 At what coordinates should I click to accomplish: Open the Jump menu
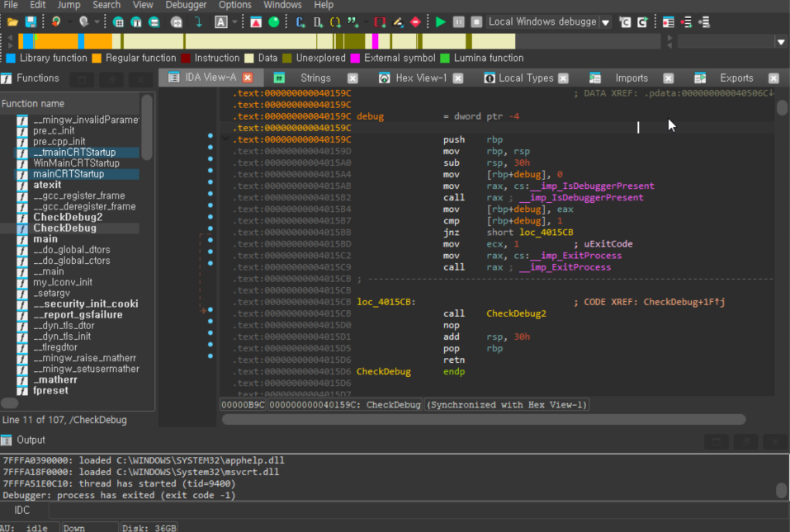[x=69, y=5]
